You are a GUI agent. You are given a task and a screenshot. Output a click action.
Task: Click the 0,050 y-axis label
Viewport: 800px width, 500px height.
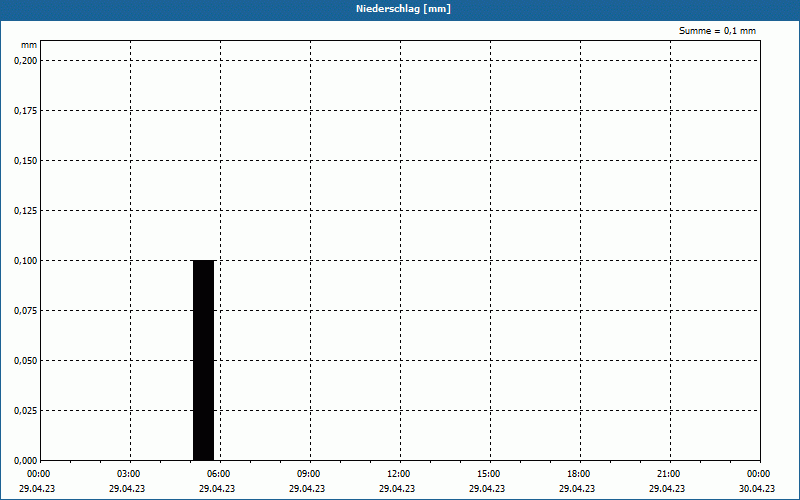26,361
